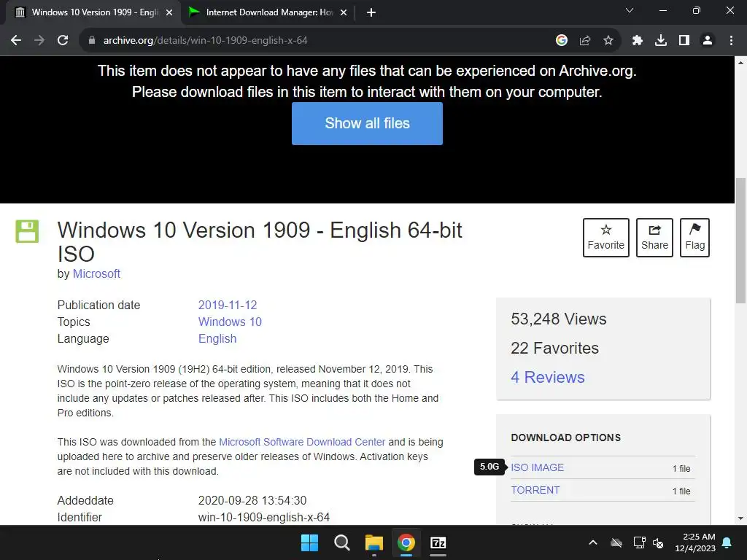Click the Addeddate value 2020-09-28 13:54:30

[252, 500]
